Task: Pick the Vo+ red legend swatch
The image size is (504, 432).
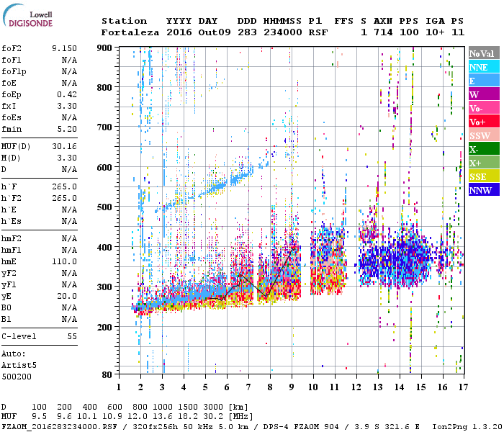Action: pos(484,122)
